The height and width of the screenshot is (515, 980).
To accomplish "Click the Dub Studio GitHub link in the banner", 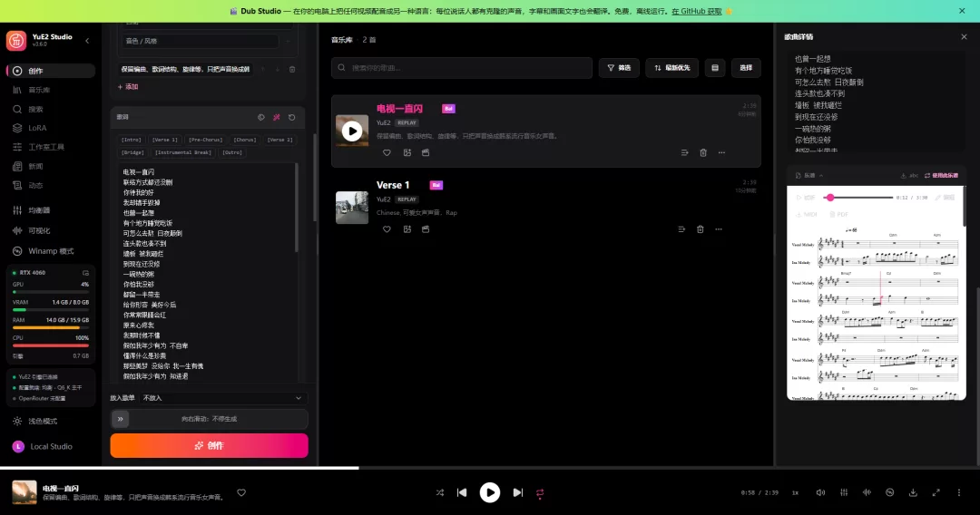I will point(696,11).
